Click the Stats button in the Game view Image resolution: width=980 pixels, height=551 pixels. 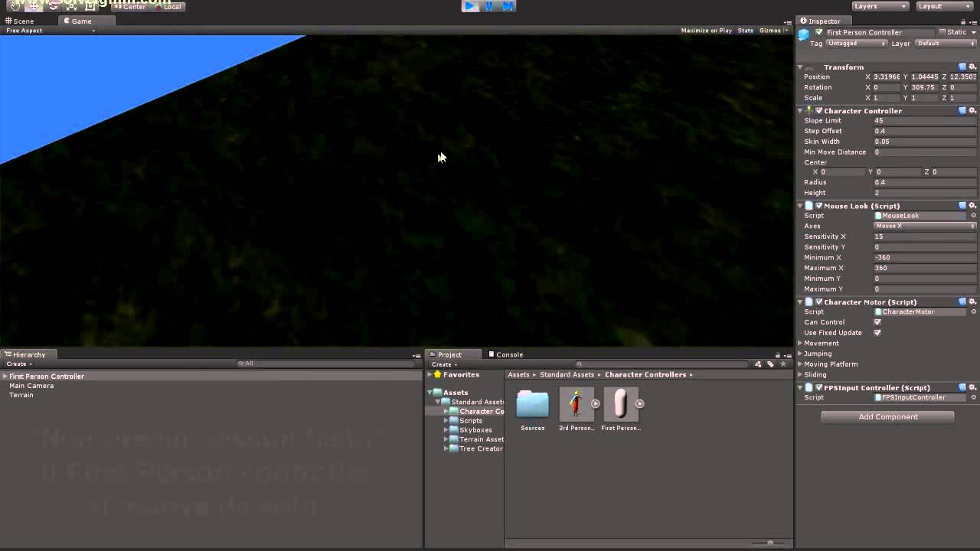pyautogui.click(x=746, y=31)
